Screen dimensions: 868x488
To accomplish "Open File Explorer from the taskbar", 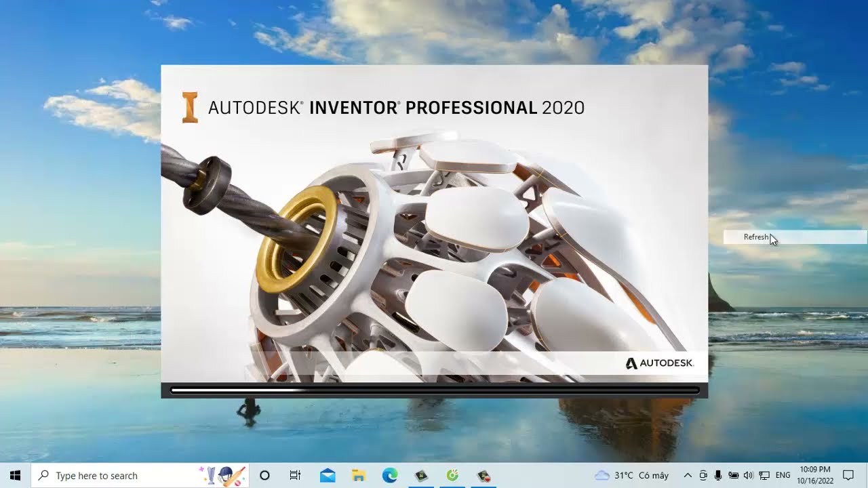I will click(359, 475).
